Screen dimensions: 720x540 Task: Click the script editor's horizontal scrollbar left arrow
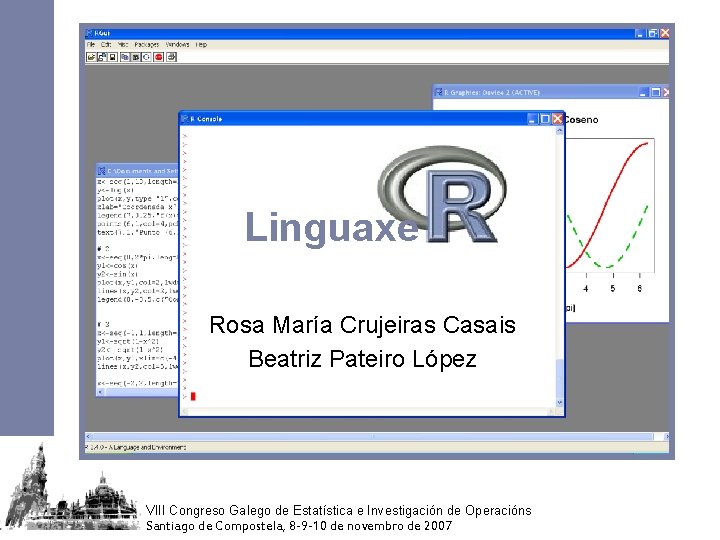(101, 392)
